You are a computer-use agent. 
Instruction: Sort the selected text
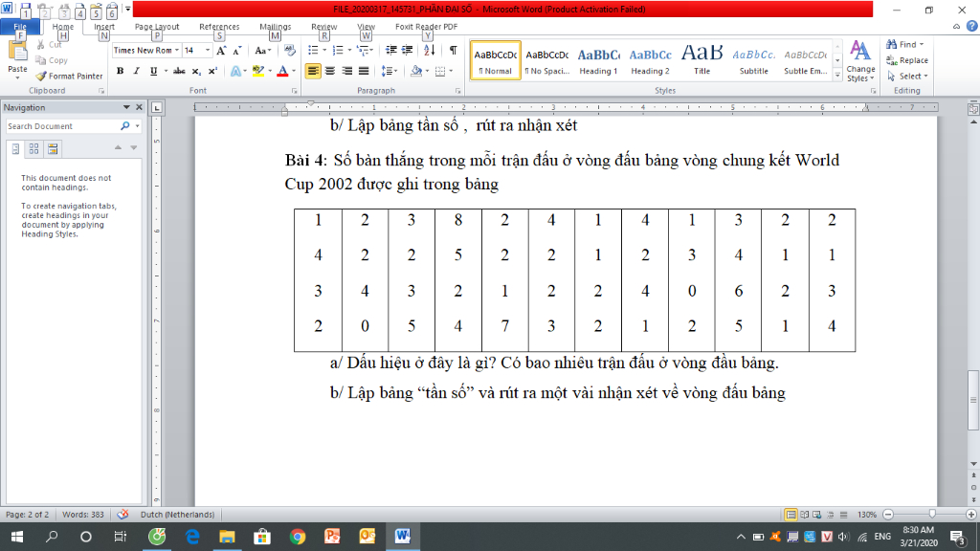429,50
